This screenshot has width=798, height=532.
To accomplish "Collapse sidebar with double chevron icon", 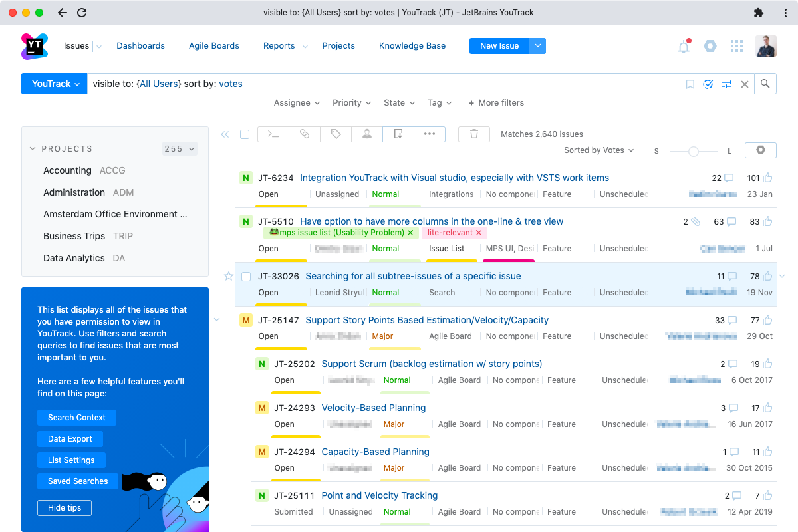I will pos(225,134).
